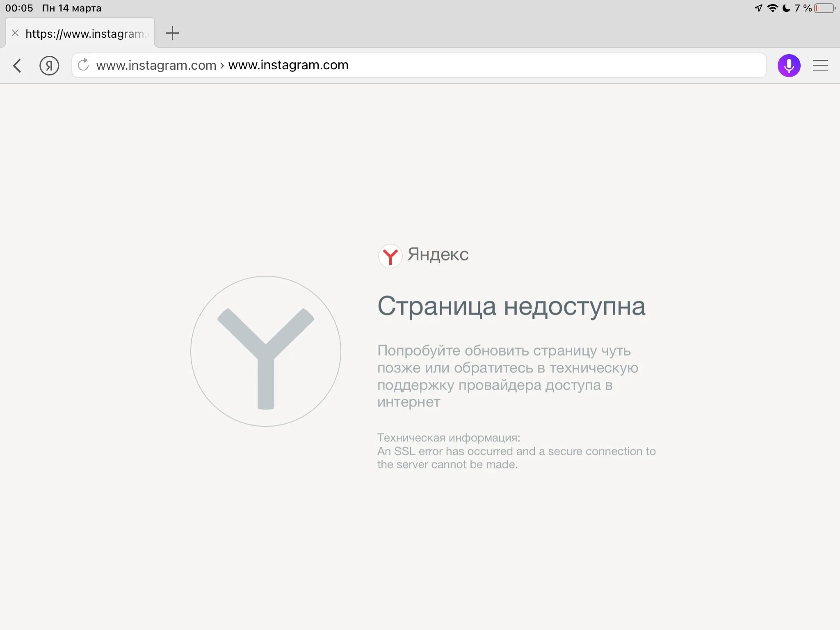Tap the battery indicator in status bar

[x=824, y=8]
